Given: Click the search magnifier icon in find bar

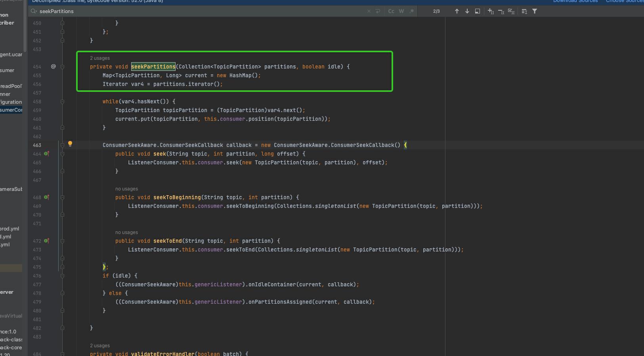Looking at the screenshot, I should pos(34,11).
